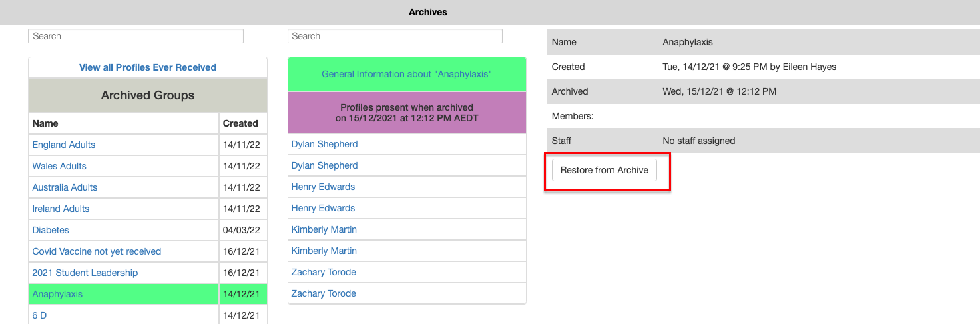
Task: Open the second Zachary Torode profile
Action: pyautogui.click(x=324, y=293)
